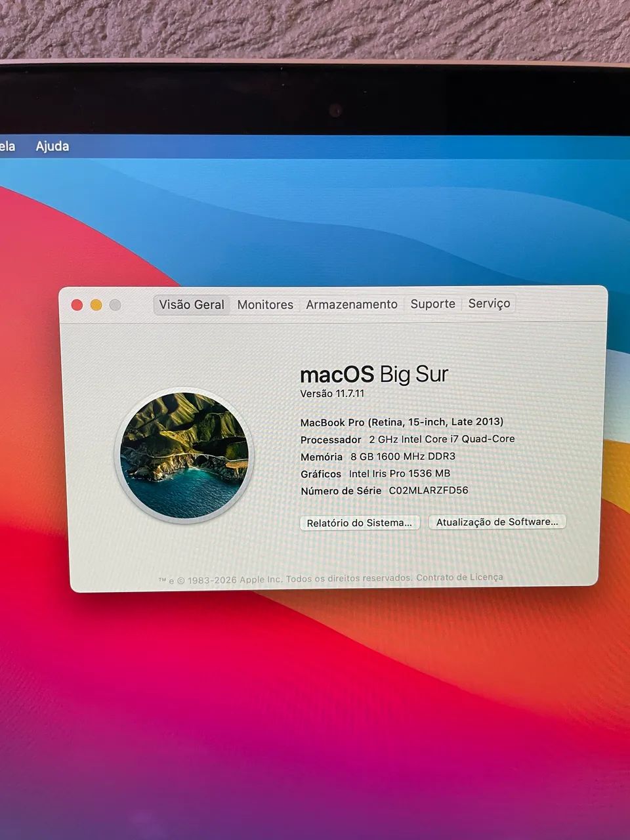The height and width of the screenshot is (840, 630).
Task: Click processor value 2 GHz Intel Core i7
Action: tap(442, 439)
